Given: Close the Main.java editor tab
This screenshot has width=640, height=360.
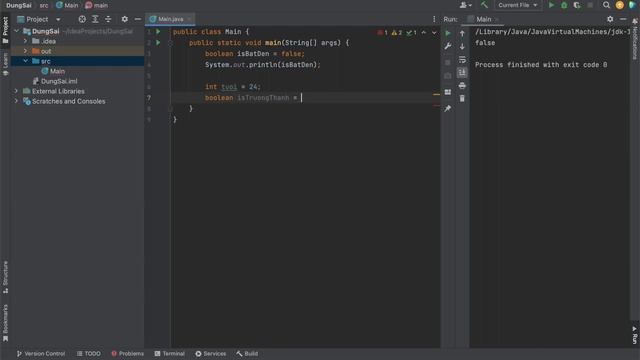Looking at the screenshot, I should pos(189,19).
